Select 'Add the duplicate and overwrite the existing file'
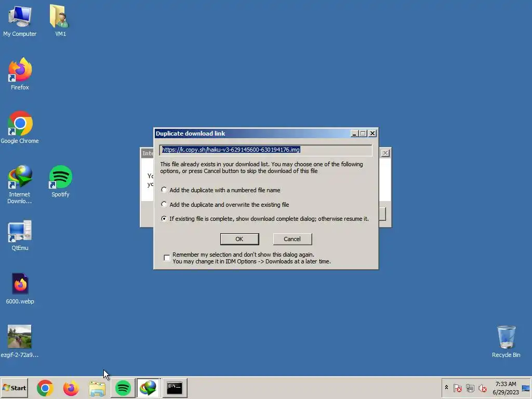 [225, 205]
